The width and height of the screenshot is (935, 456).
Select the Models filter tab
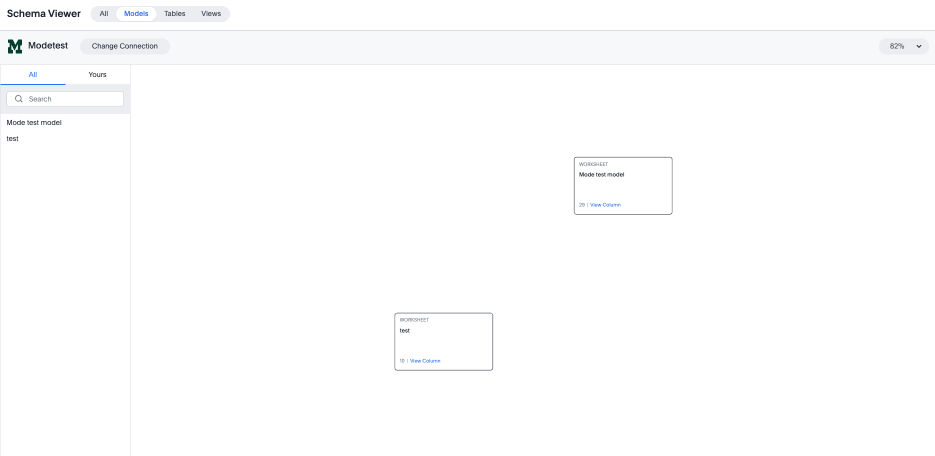pyautogui.click(x=136, y=14)
